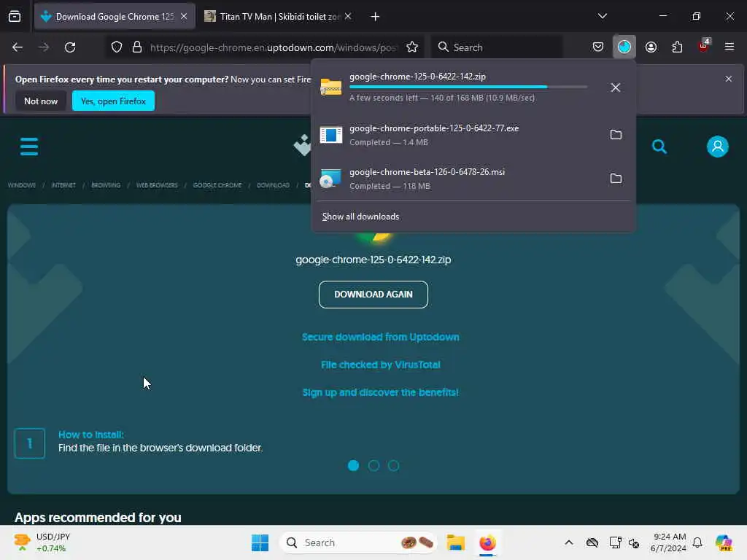Toggle the downloads panel toolbar button
The height and width of the screenshot is (560, 747).
(624, 47)
